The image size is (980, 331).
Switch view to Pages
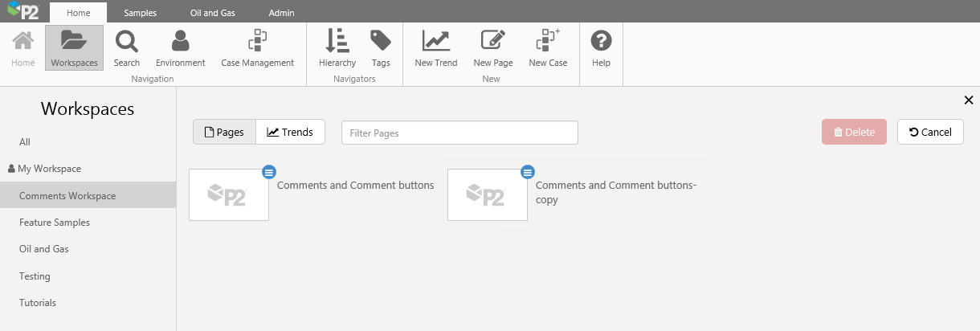[224, 133]
